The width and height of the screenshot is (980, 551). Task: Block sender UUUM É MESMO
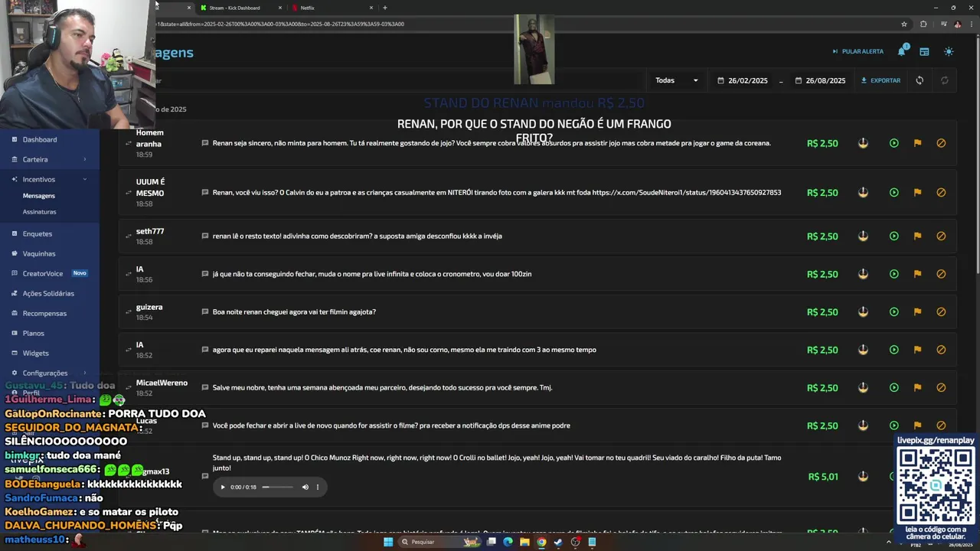point(941,193)
